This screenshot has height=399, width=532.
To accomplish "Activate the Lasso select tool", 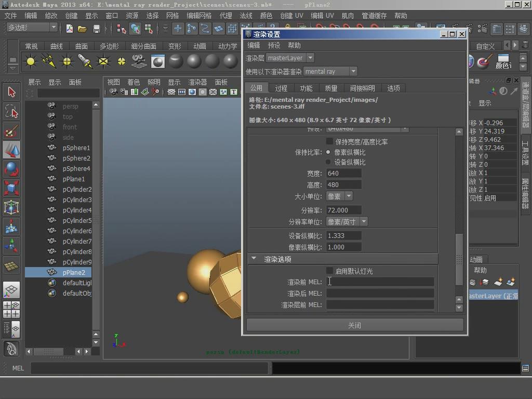I will coord(11,111).
